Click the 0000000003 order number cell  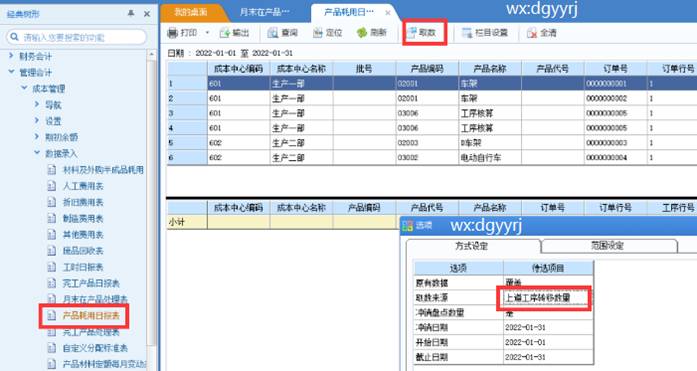[615, 143]
